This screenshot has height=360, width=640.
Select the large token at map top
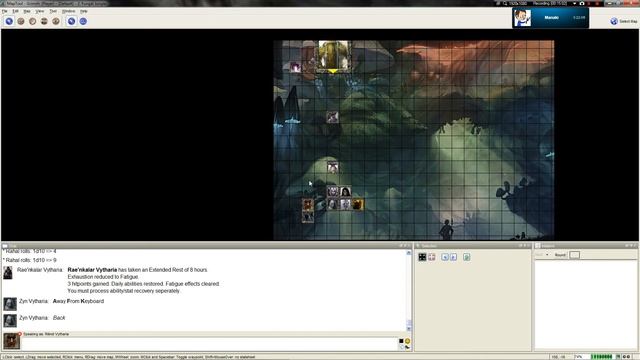(334, 56)
